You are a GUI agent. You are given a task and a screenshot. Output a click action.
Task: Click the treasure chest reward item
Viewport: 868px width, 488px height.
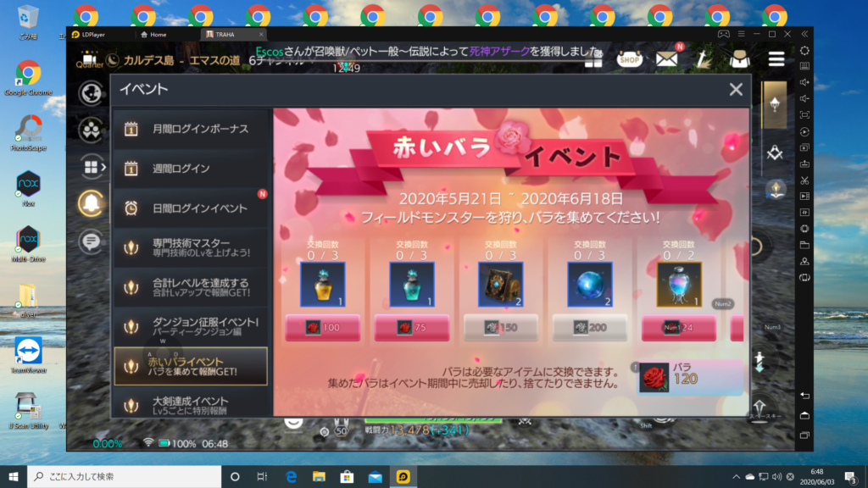(x=500, y=284)
